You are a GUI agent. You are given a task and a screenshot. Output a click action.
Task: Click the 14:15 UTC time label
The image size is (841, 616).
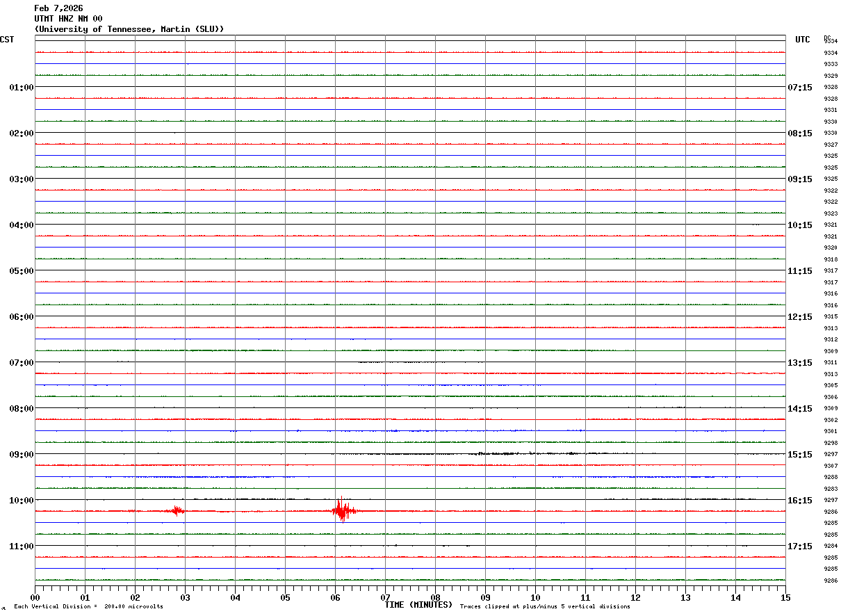pyautogui.click(x=800, y=408)
